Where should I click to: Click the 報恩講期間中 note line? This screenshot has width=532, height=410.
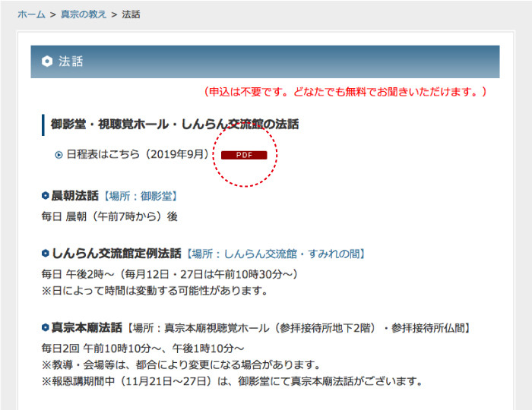tap(232, 381)
